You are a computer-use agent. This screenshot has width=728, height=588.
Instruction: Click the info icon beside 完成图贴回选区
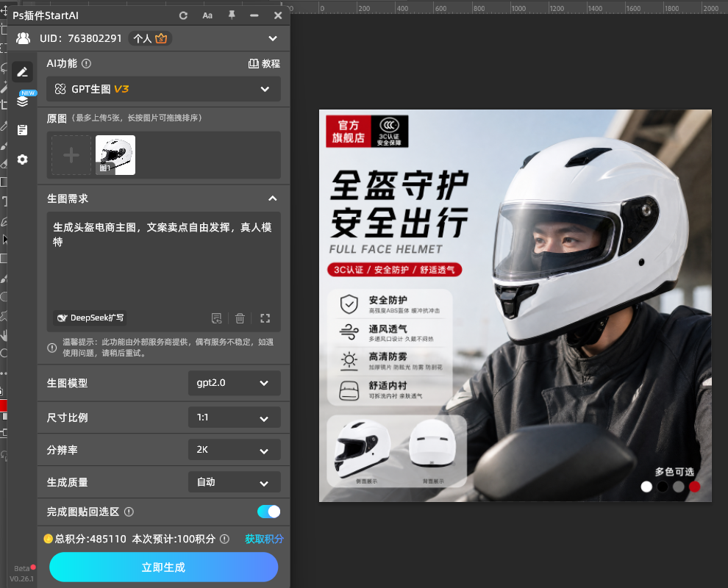129,512
